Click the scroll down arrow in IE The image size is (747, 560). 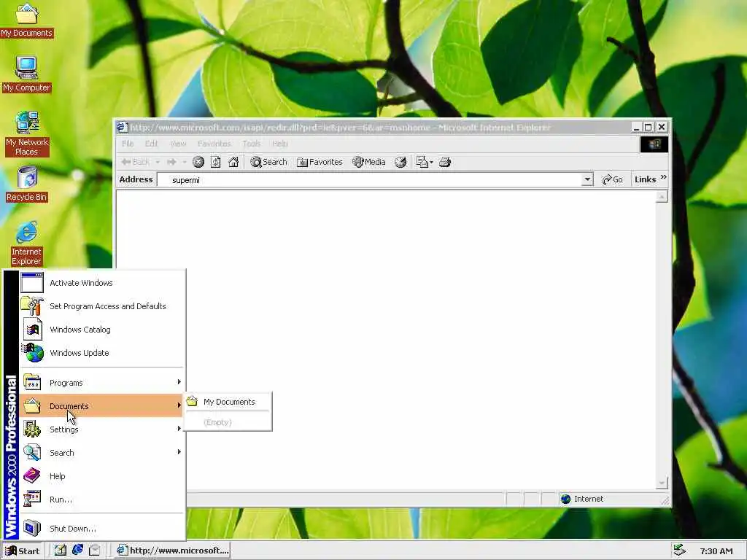662,483
